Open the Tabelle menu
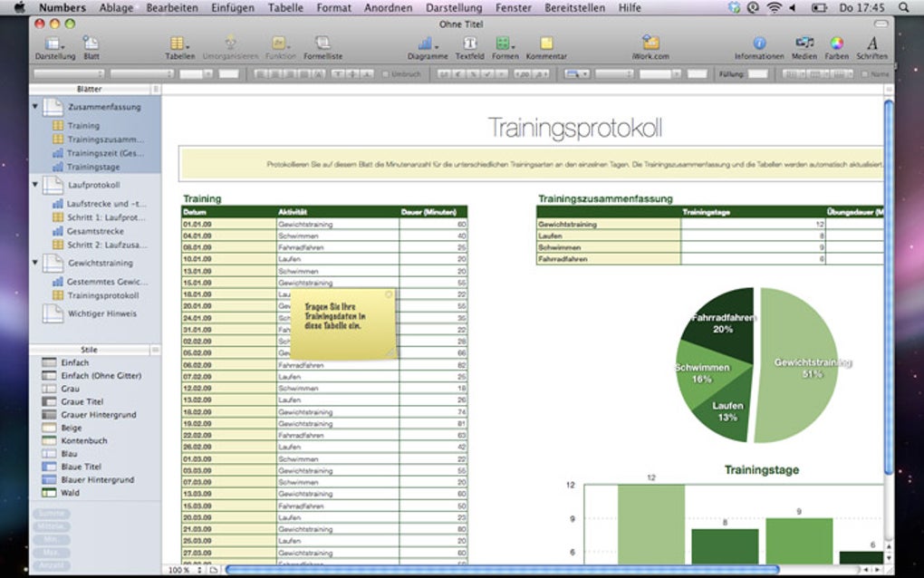The image size is (924, 578). pyautogui.click(x=285, y=7)
